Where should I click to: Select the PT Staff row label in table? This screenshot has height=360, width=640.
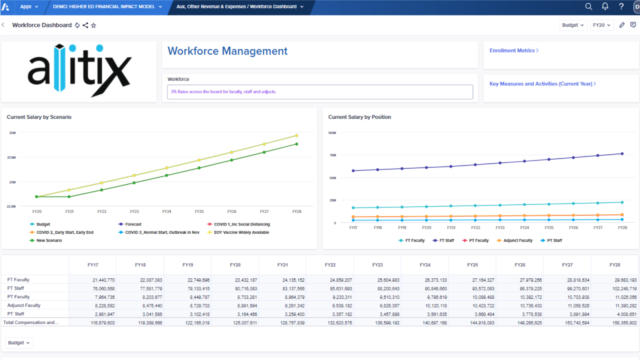point(16,314)
